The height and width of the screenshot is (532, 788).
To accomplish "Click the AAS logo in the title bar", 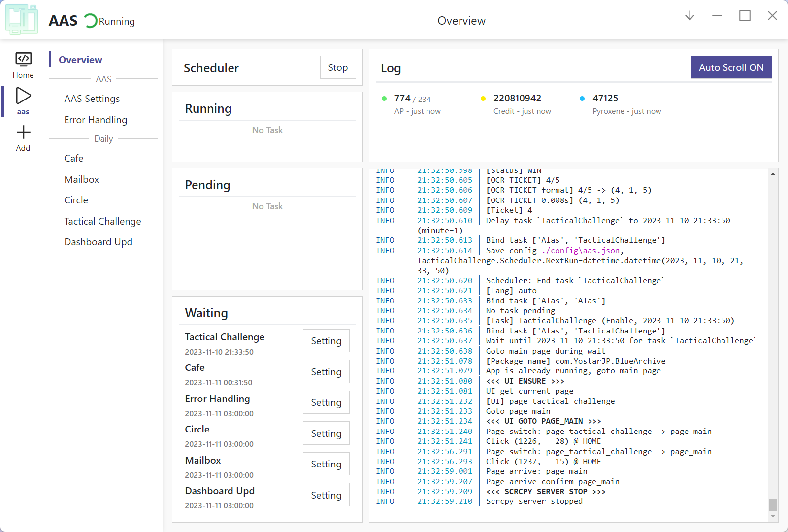I will (x=22, y=20).
